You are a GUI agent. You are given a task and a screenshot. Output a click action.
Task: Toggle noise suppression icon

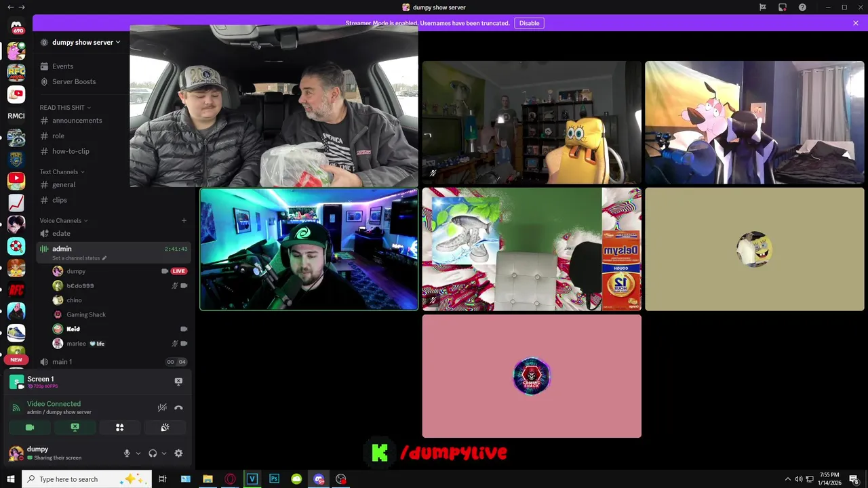pyautogui.click(x=162, y=408)
